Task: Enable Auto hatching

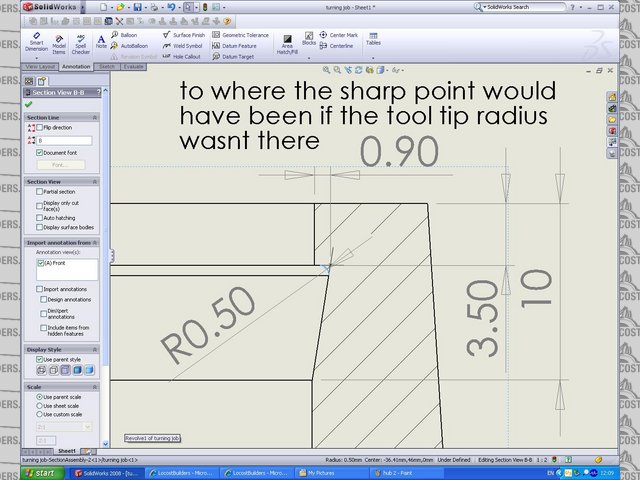Action: click(x=40, y=218)
